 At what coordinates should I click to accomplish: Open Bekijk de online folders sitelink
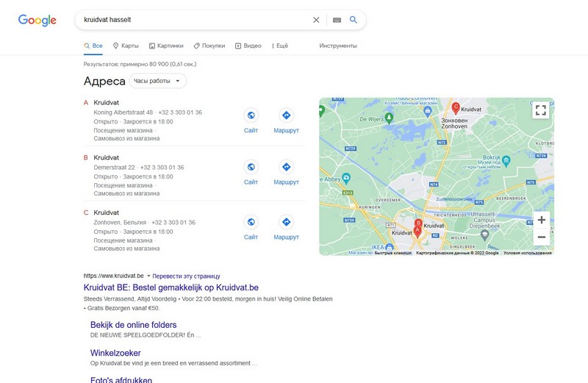pyautogui.click(x=134, y=325)
